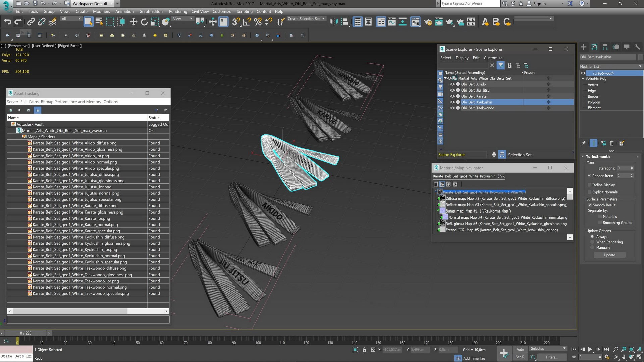This screenshot has height=362, width=644.
Task: Toggle the Angle Snap tool
Action: (247, 22)
